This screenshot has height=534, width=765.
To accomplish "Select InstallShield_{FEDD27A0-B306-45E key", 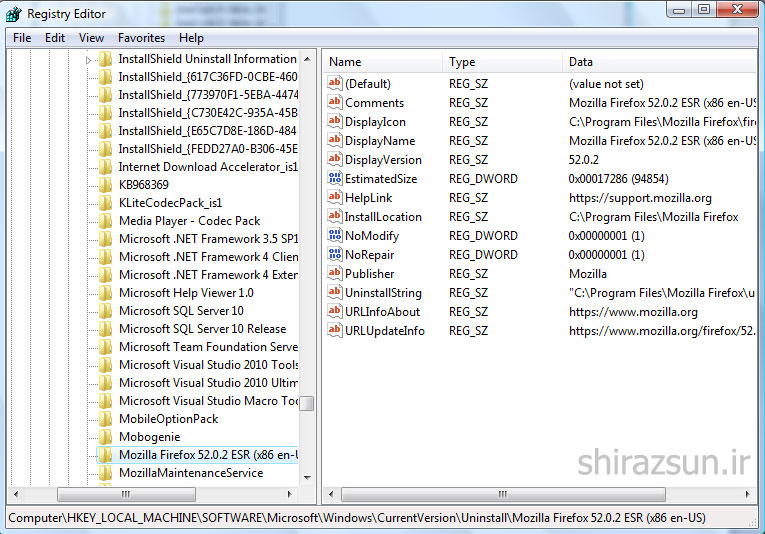I will [208, 149].
